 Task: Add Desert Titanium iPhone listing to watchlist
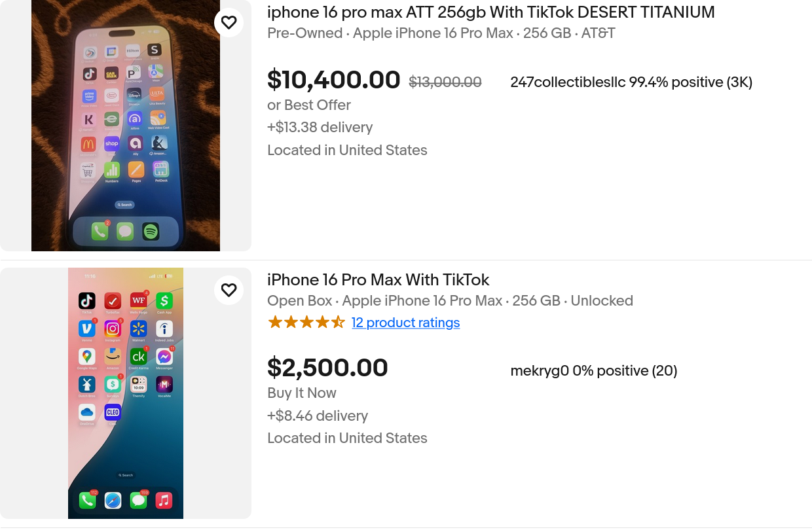point(229,23)
